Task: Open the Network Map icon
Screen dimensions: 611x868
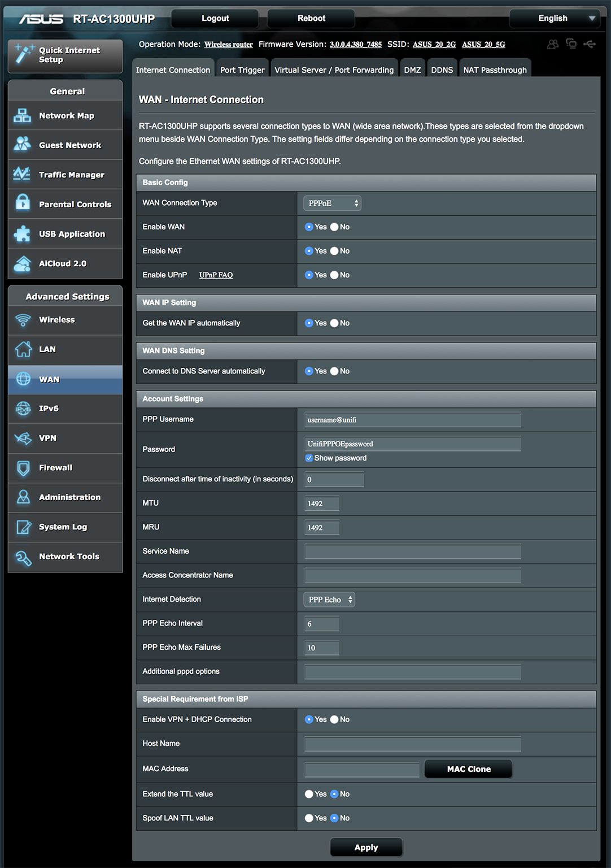Action: (23, 116)
